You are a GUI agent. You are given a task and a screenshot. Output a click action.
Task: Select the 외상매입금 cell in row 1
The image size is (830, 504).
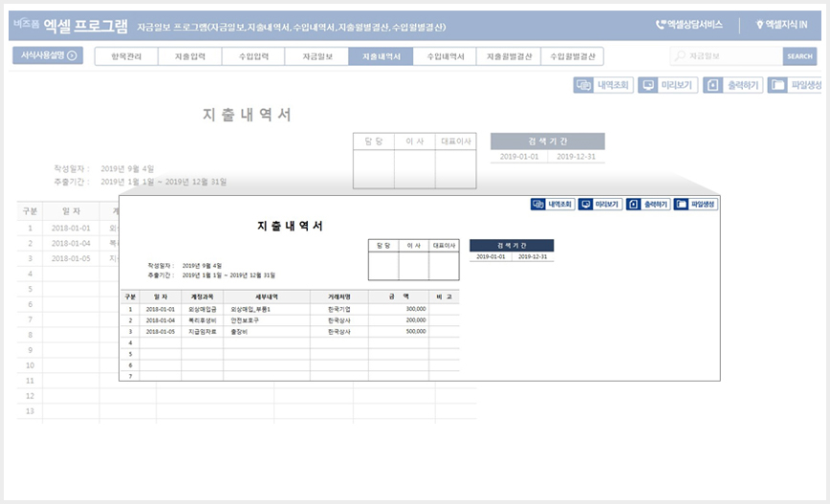(202, 309)
